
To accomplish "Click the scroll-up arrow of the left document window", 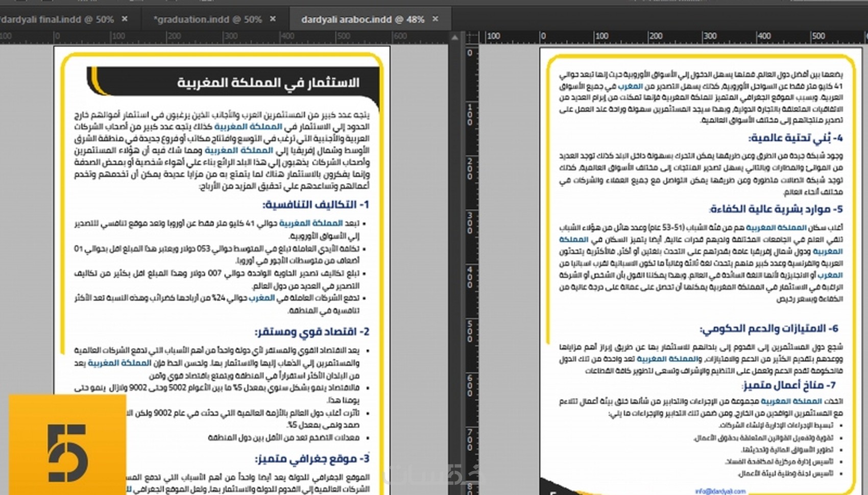I will point(455,37).
